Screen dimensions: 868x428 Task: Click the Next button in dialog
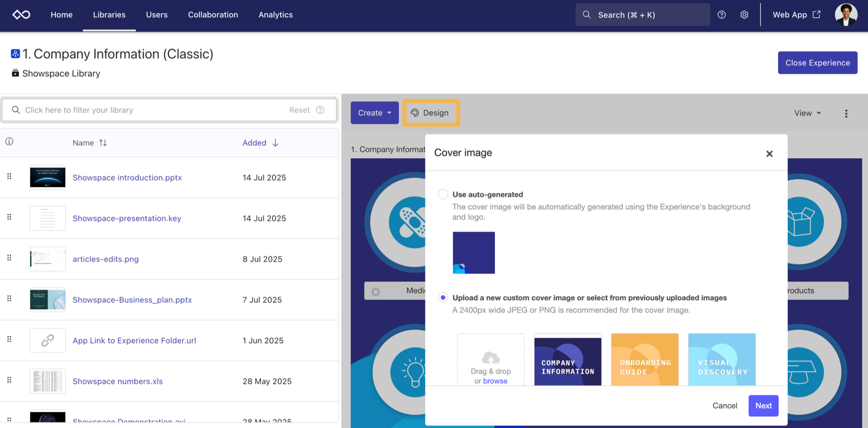(x=763, y=406)
